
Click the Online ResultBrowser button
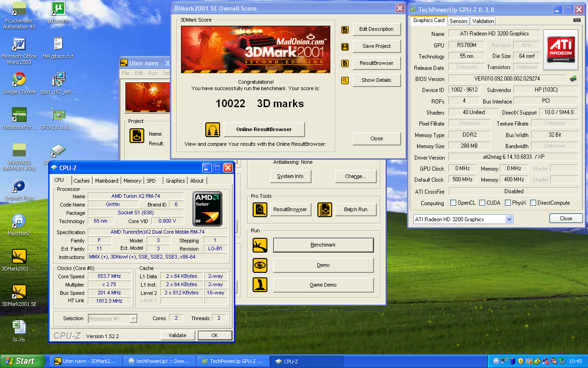[264, 130]
